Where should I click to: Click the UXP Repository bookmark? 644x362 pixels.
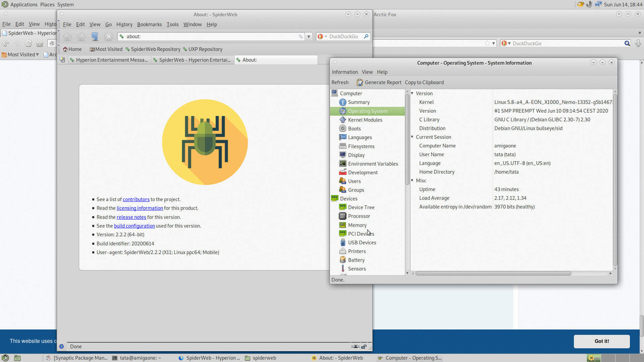203,49
